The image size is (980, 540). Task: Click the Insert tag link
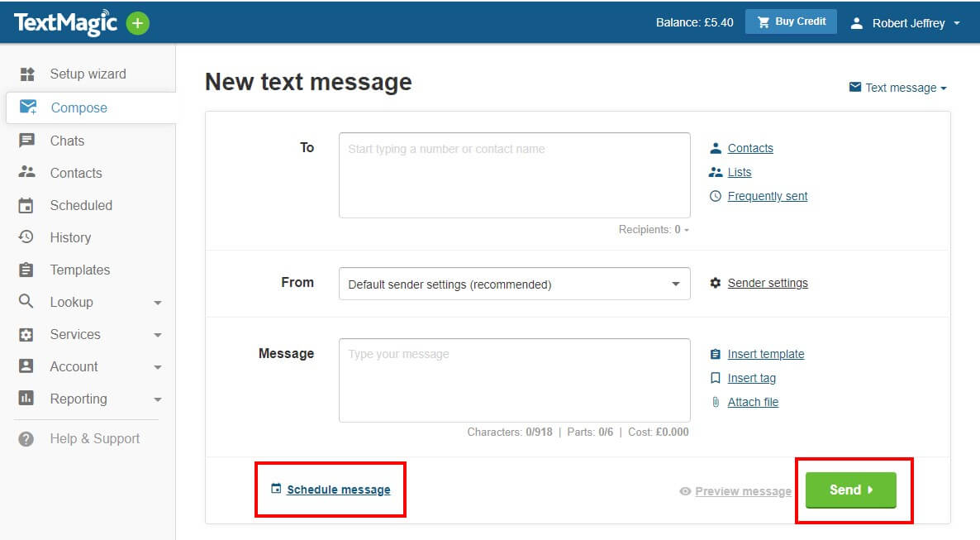pos(751,378)
